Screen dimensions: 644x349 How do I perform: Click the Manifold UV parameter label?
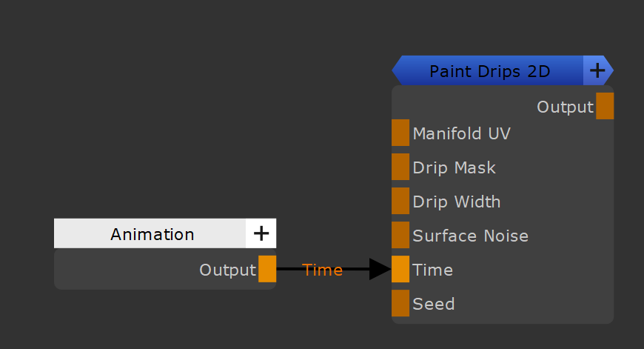point(461,133)
